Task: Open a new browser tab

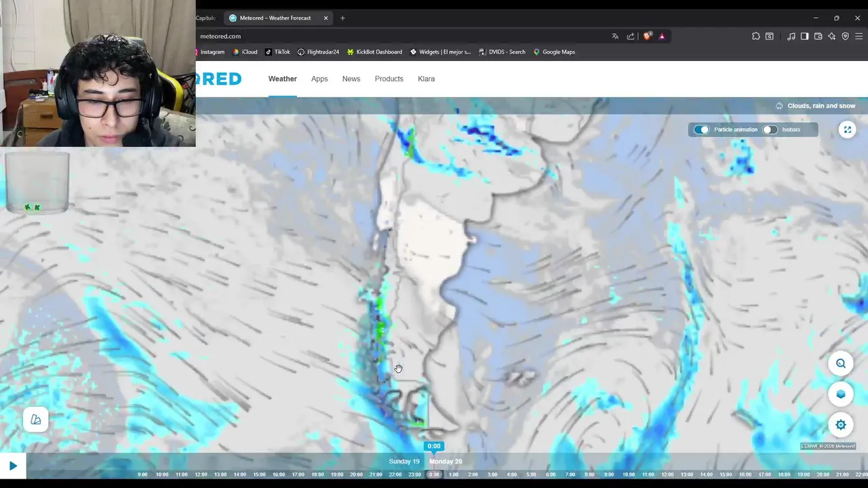Action: [x=342, y=18]
